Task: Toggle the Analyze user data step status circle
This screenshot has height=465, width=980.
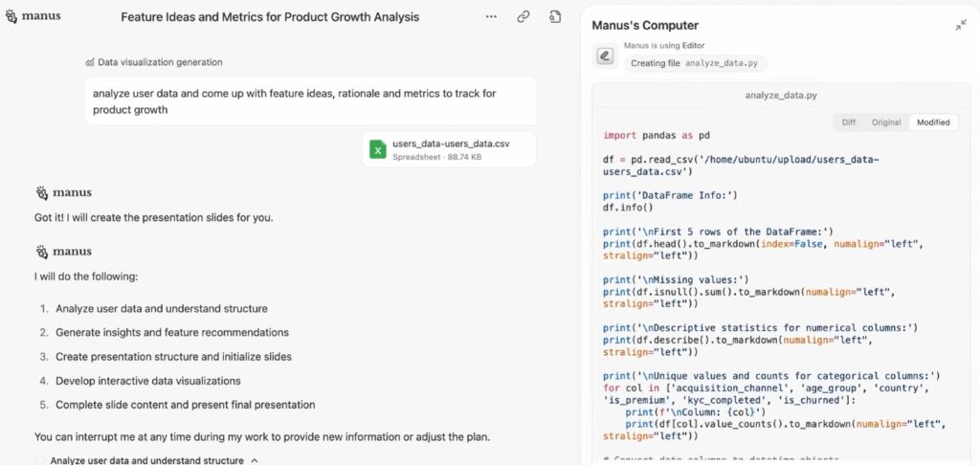Action: [x=40, y=460]
